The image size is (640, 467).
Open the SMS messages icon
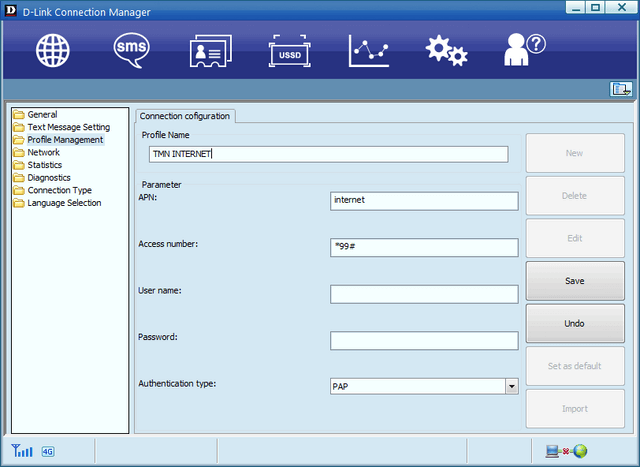[x=132, y=50]
